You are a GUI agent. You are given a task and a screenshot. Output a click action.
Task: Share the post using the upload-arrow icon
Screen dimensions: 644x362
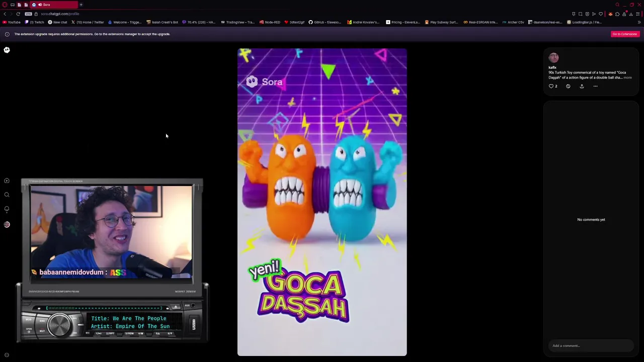pyautogui.click(x=582, y=86)
